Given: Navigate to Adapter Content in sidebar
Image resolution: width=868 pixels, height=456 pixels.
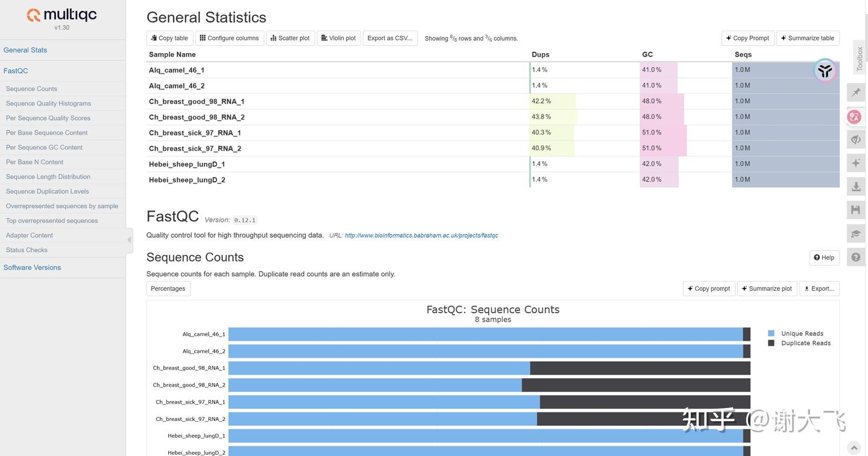Looking at the screenshot, I should [30, 235].
